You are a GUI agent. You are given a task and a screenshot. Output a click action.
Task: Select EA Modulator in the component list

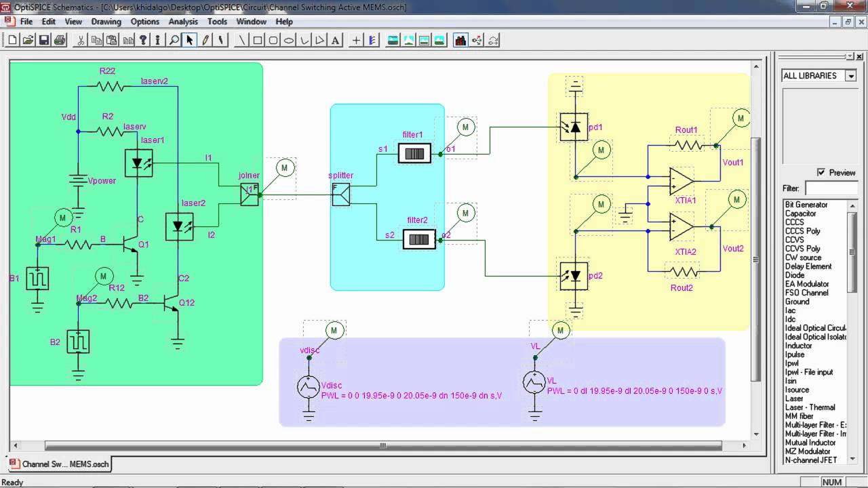click(x=807, y=284)
